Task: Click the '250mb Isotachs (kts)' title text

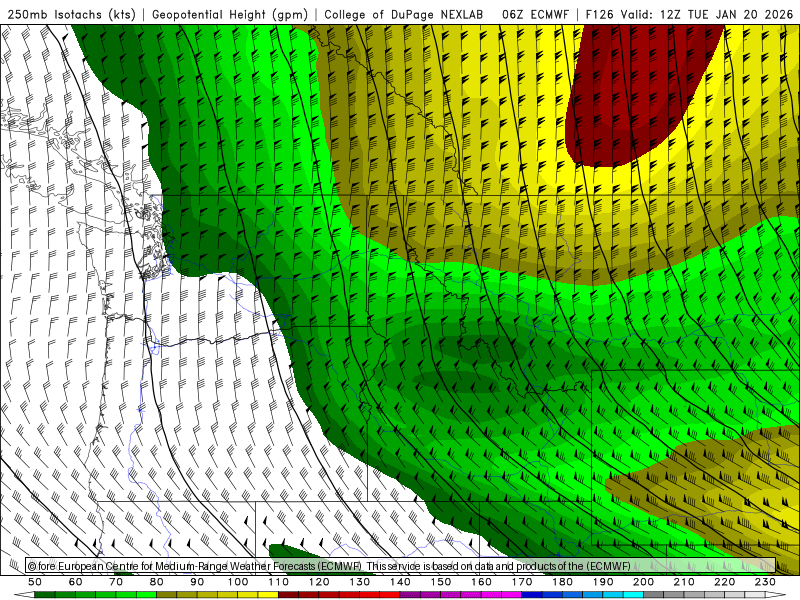Action: [72, 15]
